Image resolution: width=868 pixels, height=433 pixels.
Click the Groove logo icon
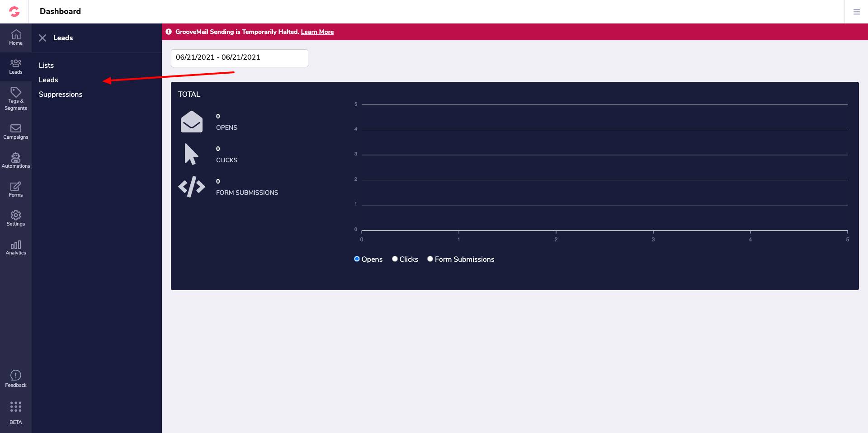coord(14,12)
